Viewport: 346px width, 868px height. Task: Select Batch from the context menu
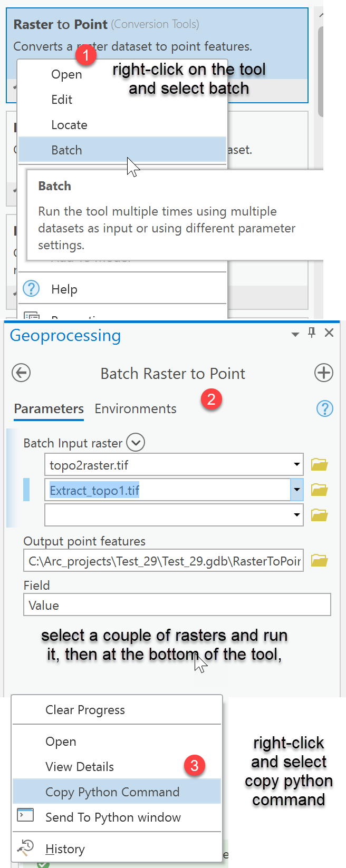click(x=66, y=150)
